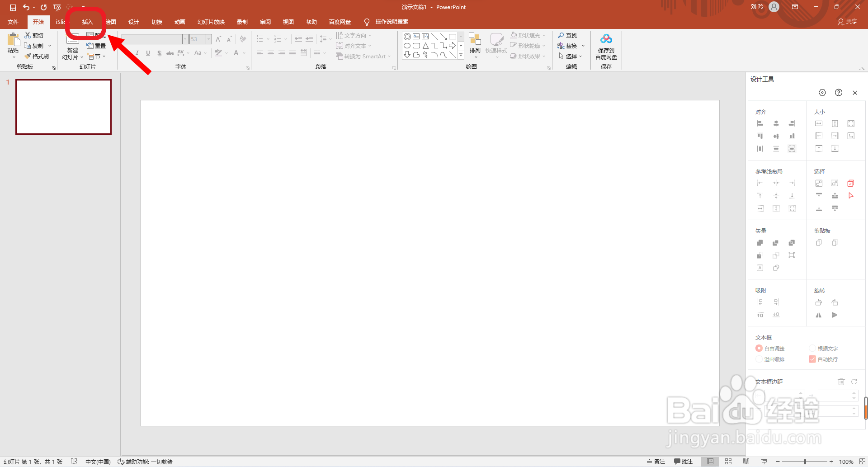
Task: Open 保存到百度网盘 cloud save
Action: pos(606,47)
